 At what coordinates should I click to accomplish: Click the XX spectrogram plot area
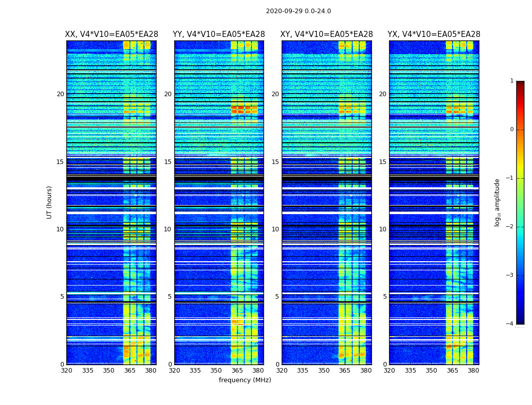pos(111,202)
